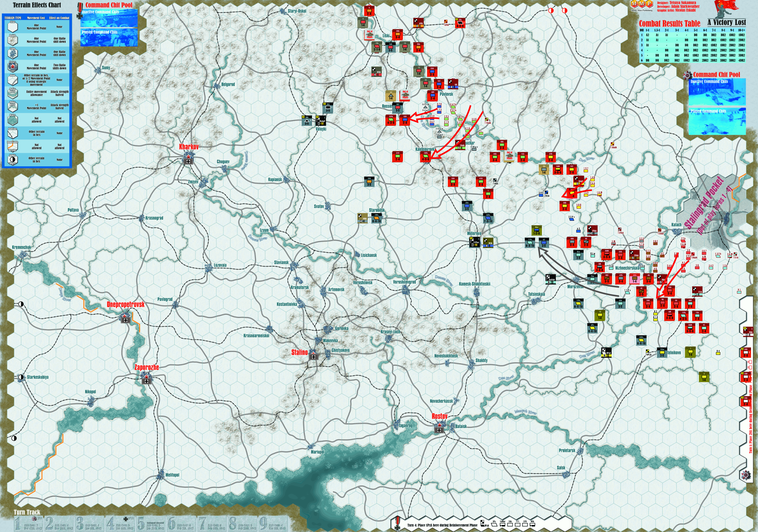Viewport: 758px width, 532px height.
Task: Click the Melitopol city label
Action: click(x=172, y=475)
